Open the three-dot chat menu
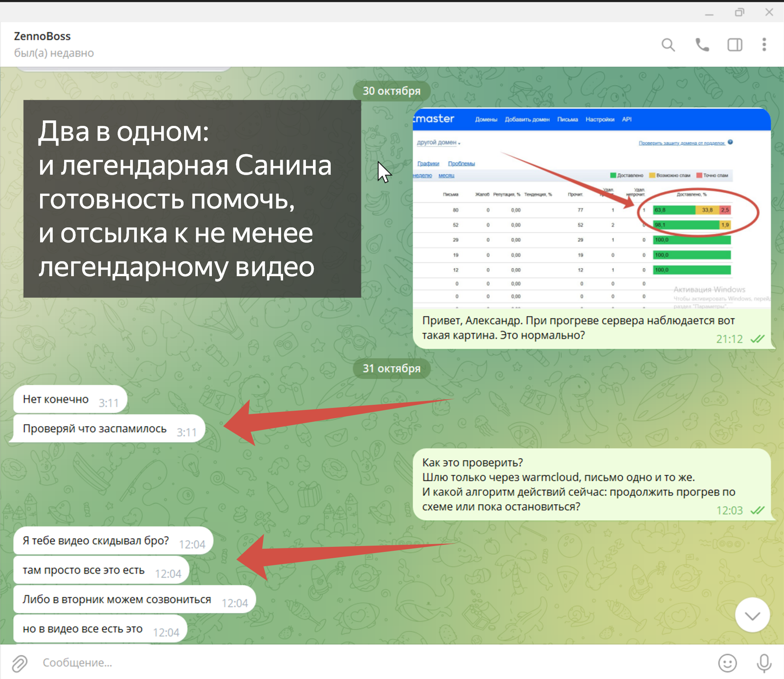The height and width of the screenshot is (679, 784). click(x=764, y=45)
